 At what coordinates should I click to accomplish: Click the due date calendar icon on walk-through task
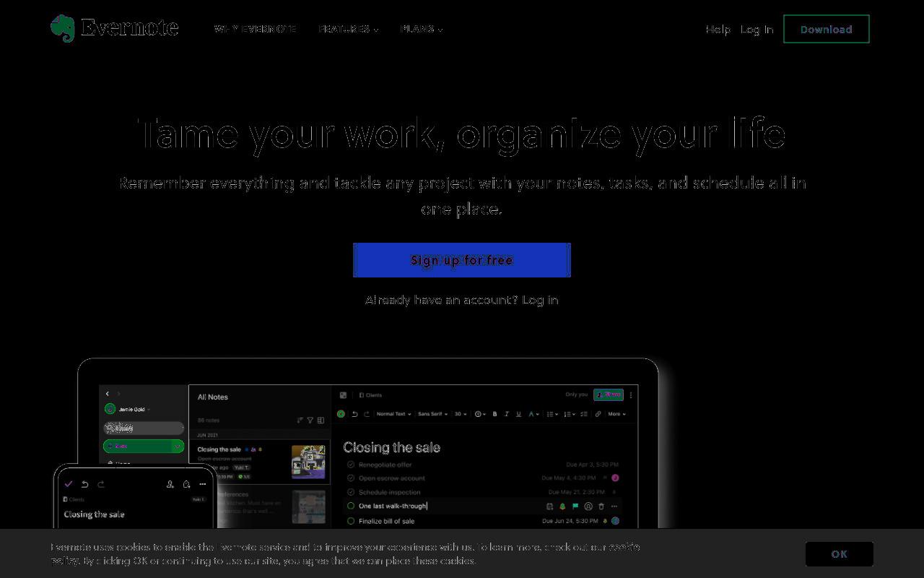click(x=550, y=506)
